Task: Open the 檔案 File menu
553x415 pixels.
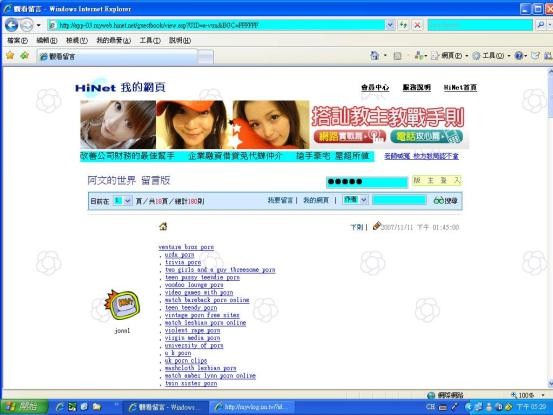Action: tap(17, 41)
